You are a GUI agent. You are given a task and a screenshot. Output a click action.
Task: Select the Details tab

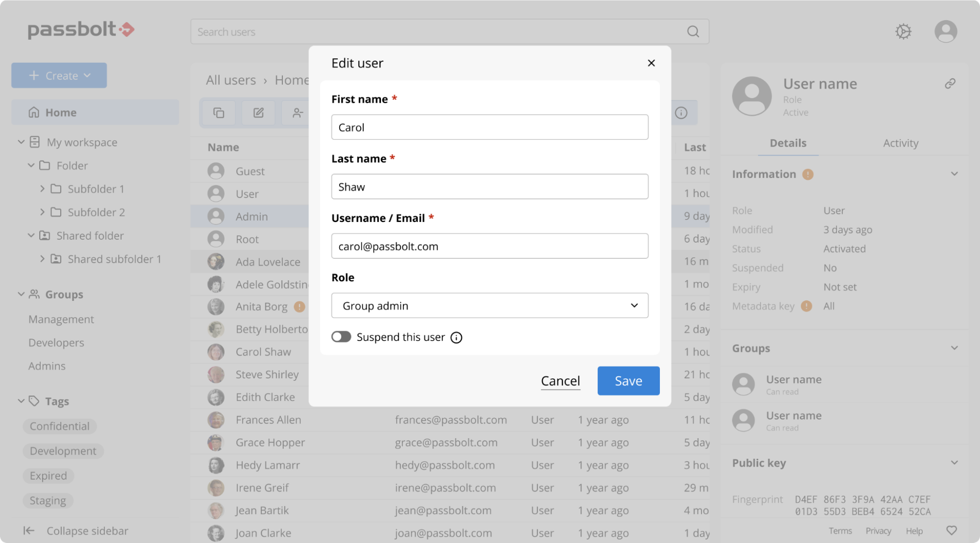click(787, 143)
